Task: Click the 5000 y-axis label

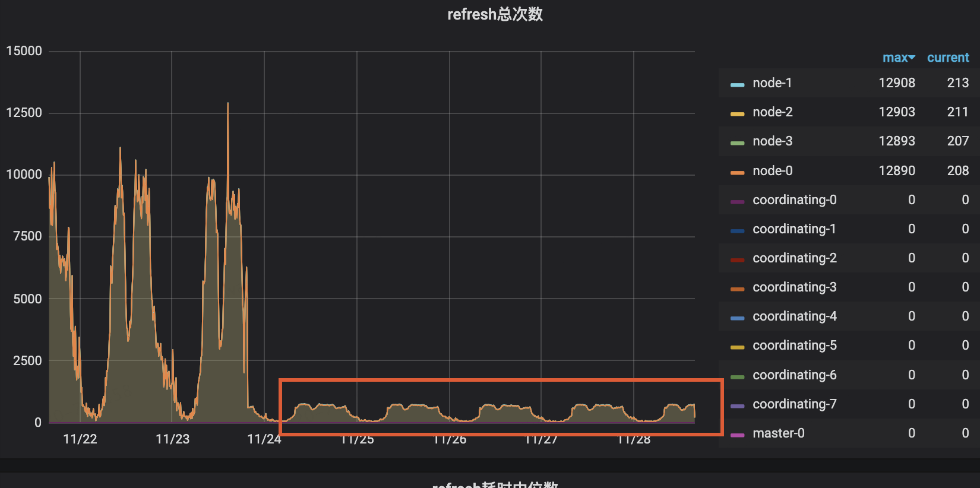Action: coord(27,299)
